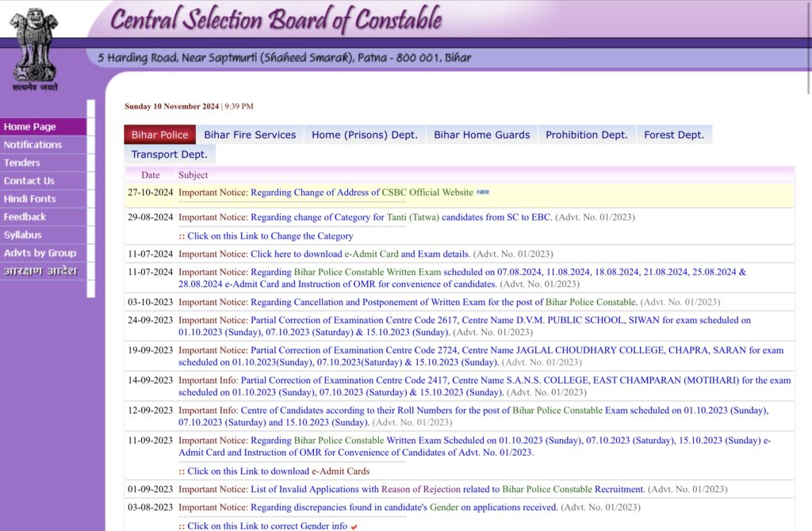The height and width of the screenshot is (531, 812).
Task: Open Advts by Group in sidebar
Action: (x=44, y=253)
